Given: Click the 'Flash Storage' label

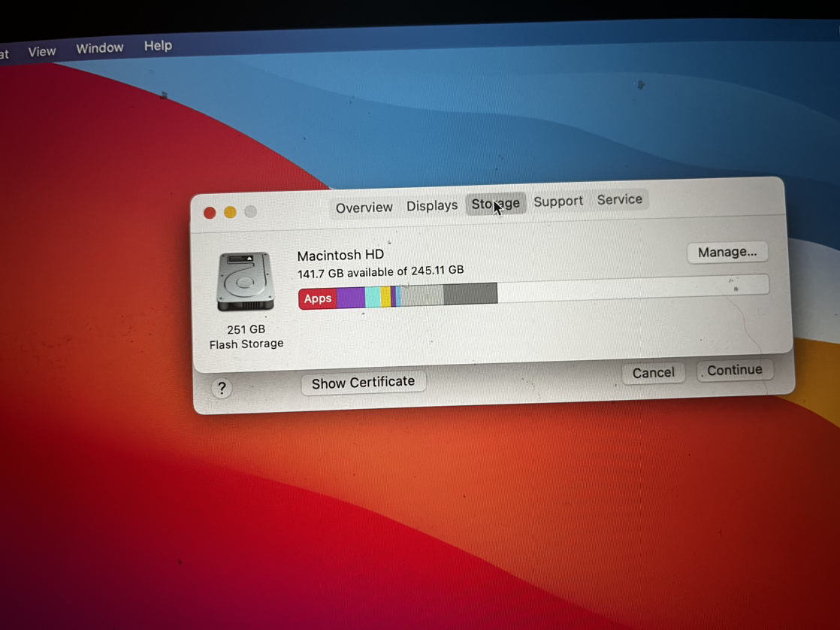Looking at the screenshot, I should pos(246,344).
